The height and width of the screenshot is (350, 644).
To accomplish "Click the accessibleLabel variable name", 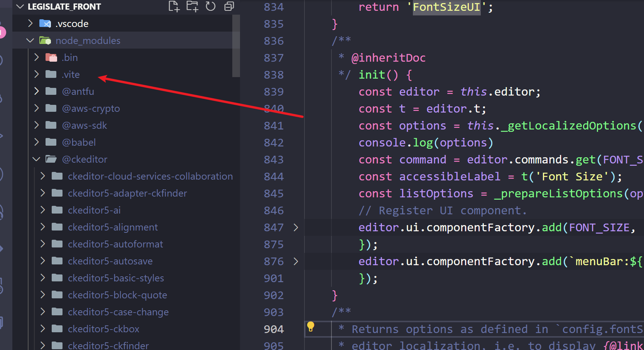I will [450, 177].
